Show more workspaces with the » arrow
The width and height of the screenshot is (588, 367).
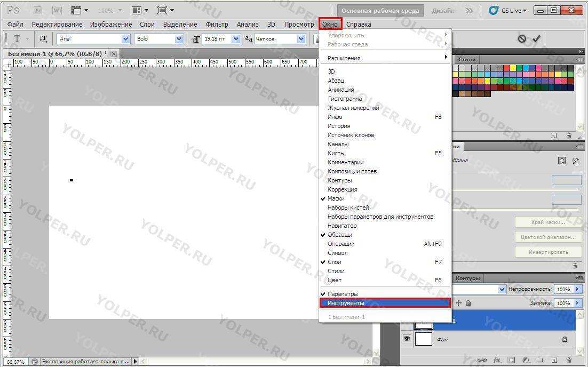(470, 11)
